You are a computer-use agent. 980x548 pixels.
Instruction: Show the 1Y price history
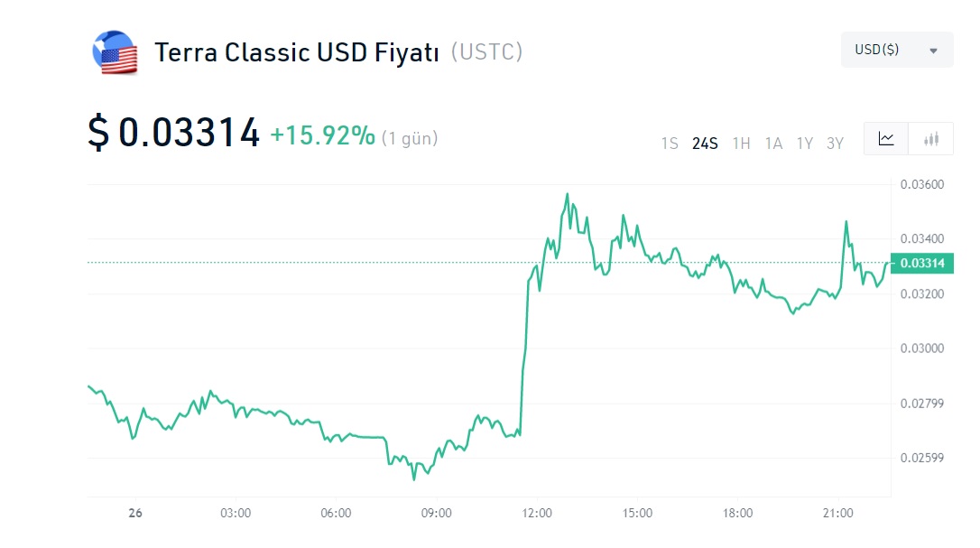[x=804, y=143]
